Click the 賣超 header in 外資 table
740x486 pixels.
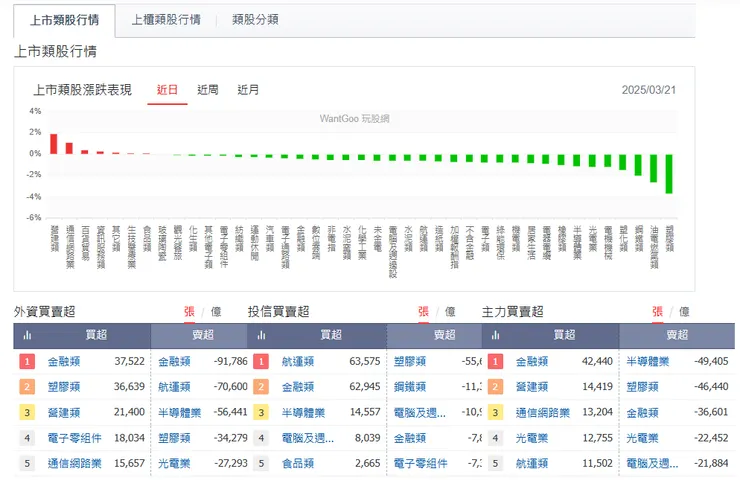(203, 335)
